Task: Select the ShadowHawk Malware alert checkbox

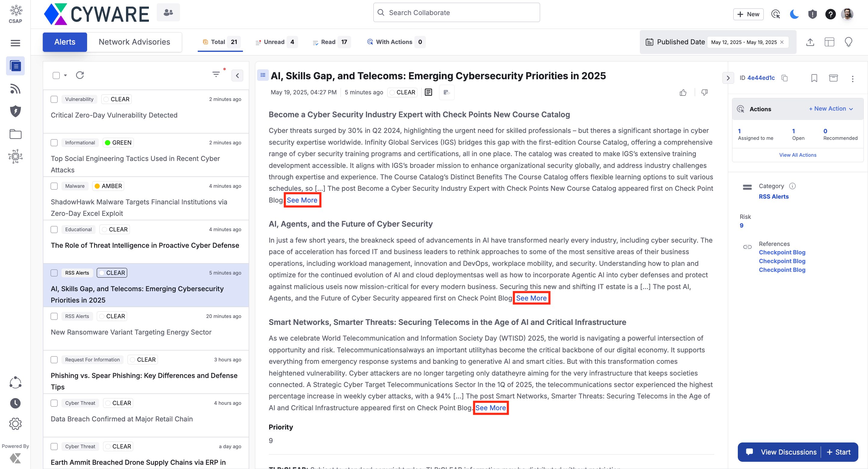Action: point(54,186)
